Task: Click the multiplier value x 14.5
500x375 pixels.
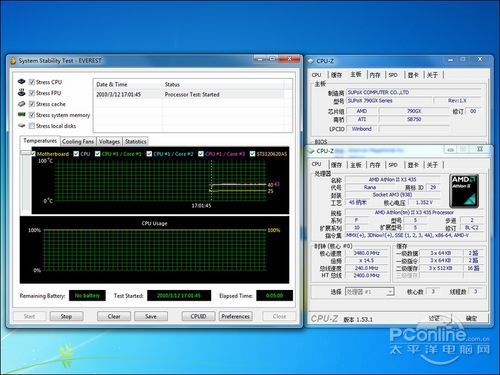Action: pos(366,260)
